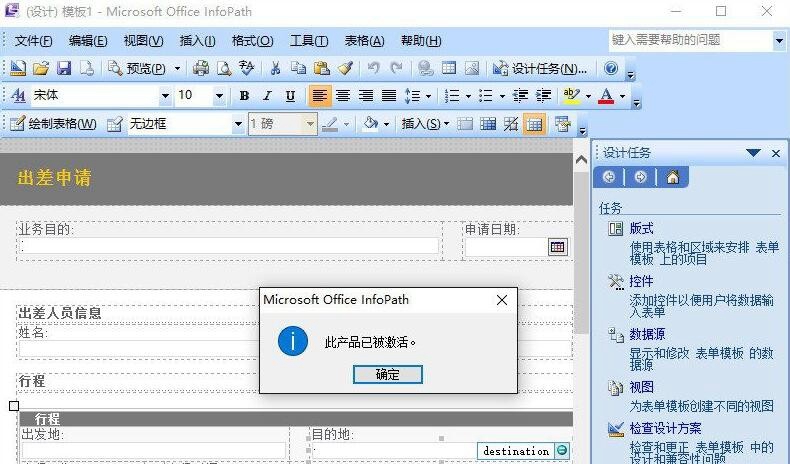Close the 设计任务 task pane
This screenshot has height=464, width=790.
point(776,153)
